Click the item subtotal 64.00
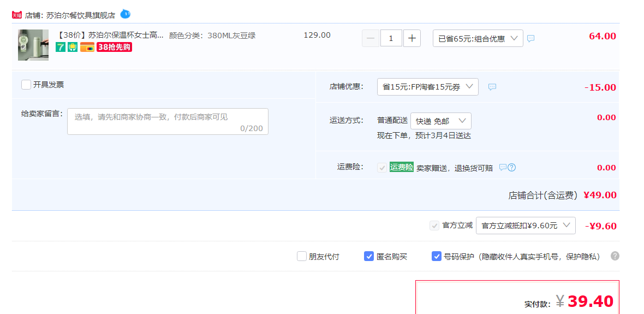 [603, 36]
